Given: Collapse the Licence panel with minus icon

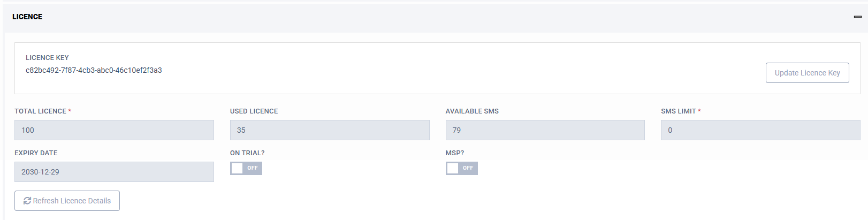Looking at the screenshot, I should click(x=857, y=17).
